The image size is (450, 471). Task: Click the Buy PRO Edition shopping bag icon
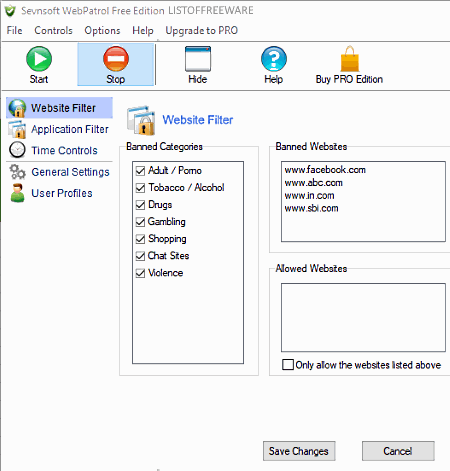tap(350, 59)
